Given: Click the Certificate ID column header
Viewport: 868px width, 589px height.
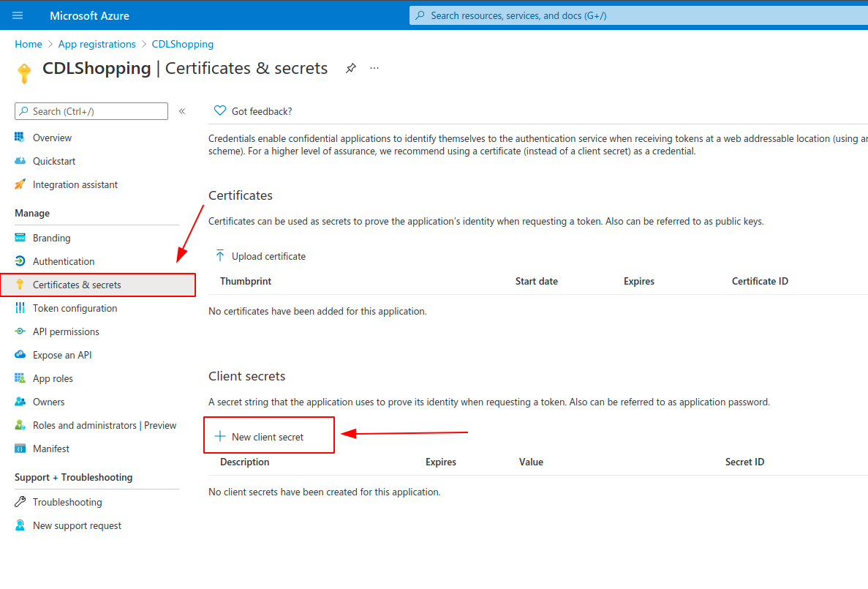Looking at the screenshot, I should pyautogui.click(x=760, y=281).
